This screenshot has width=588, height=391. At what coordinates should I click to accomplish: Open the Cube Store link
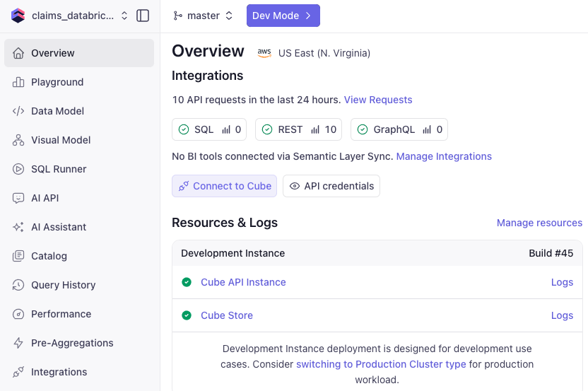[x=227, y=315]
